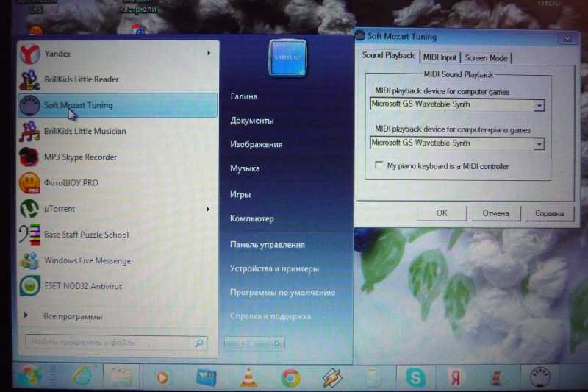The height and width of the screenshot is (392, 588).
Task: Click red icon next to Yandex on taskbar
Action: pyautogui.click(x=497, y=378)
